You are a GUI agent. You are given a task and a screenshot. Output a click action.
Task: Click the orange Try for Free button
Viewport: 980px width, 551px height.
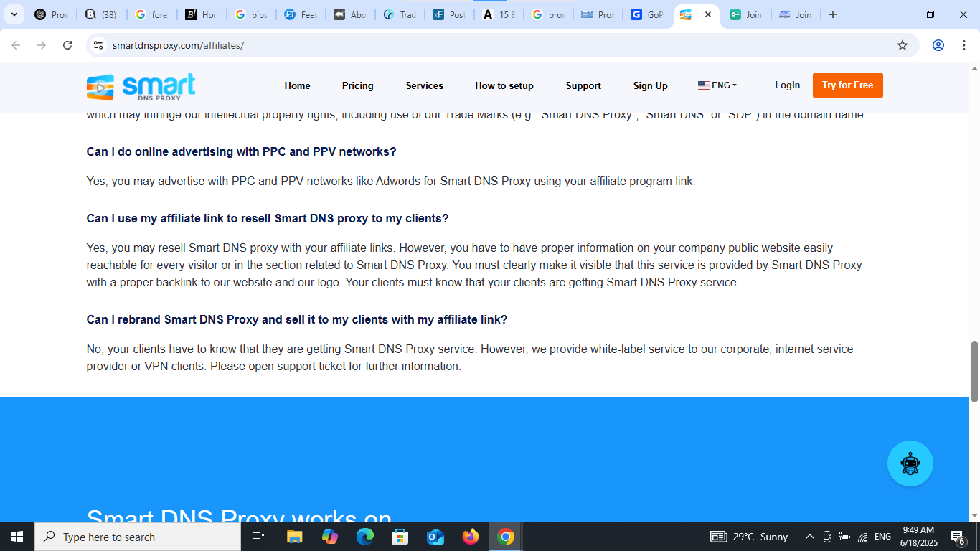point(848,85)
